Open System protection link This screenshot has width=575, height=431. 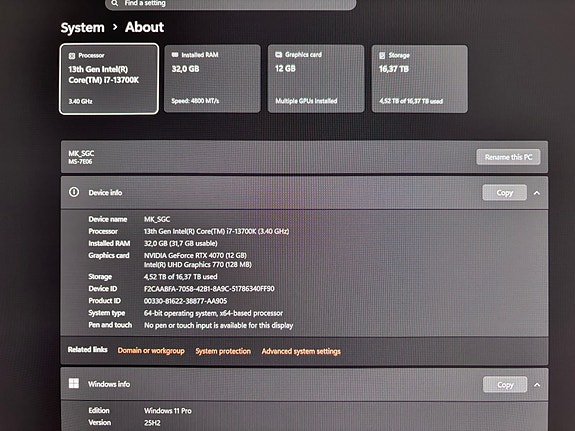(223, 351)
